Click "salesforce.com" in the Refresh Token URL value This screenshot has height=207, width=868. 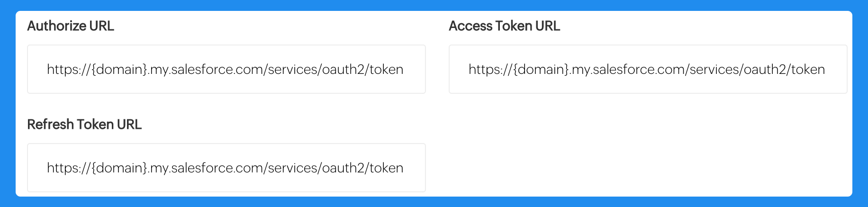tap(217, 168)
